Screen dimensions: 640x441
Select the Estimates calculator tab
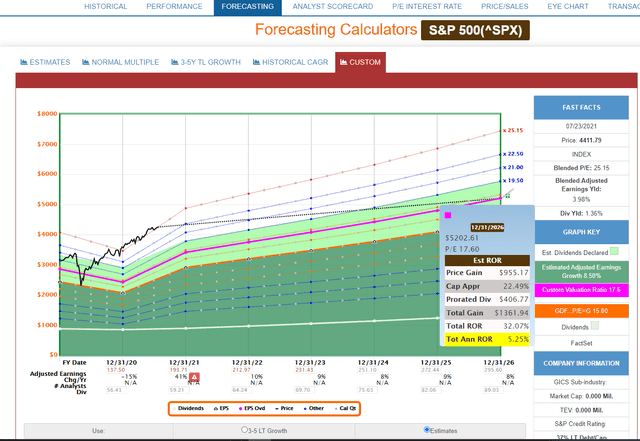45,62
